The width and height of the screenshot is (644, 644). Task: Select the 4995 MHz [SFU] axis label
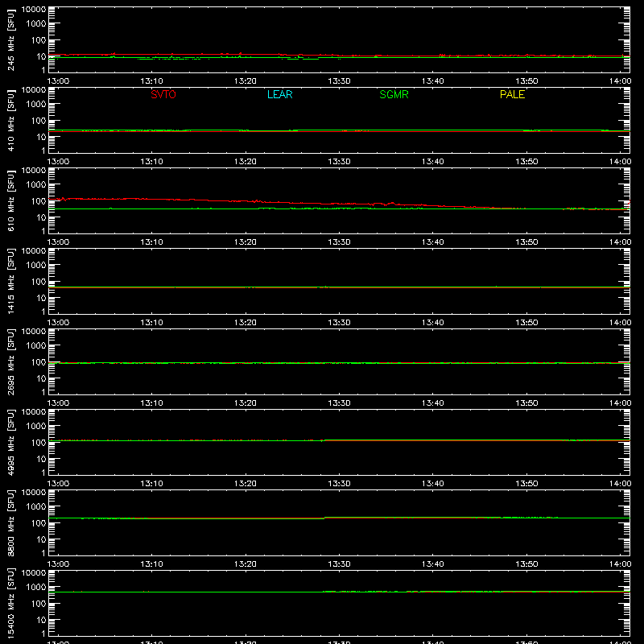(10, 442)
